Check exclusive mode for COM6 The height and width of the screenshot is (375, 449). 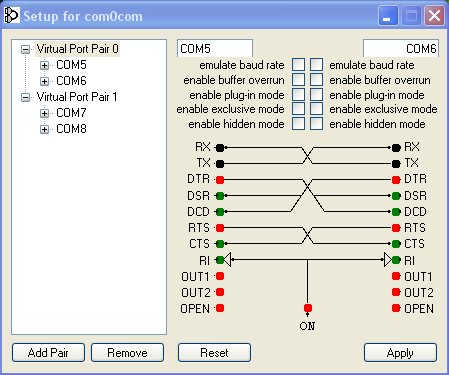tap(316, 109)
